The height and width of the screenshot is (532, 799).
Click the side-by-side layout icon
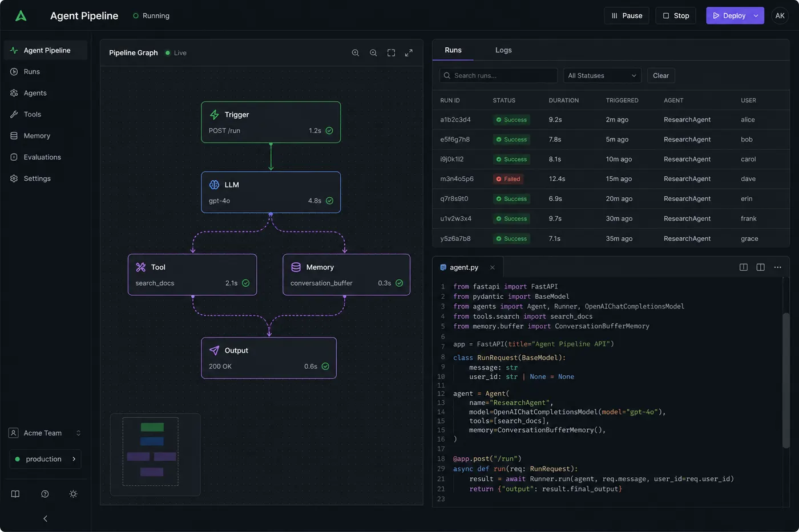(x=761, y=267)
